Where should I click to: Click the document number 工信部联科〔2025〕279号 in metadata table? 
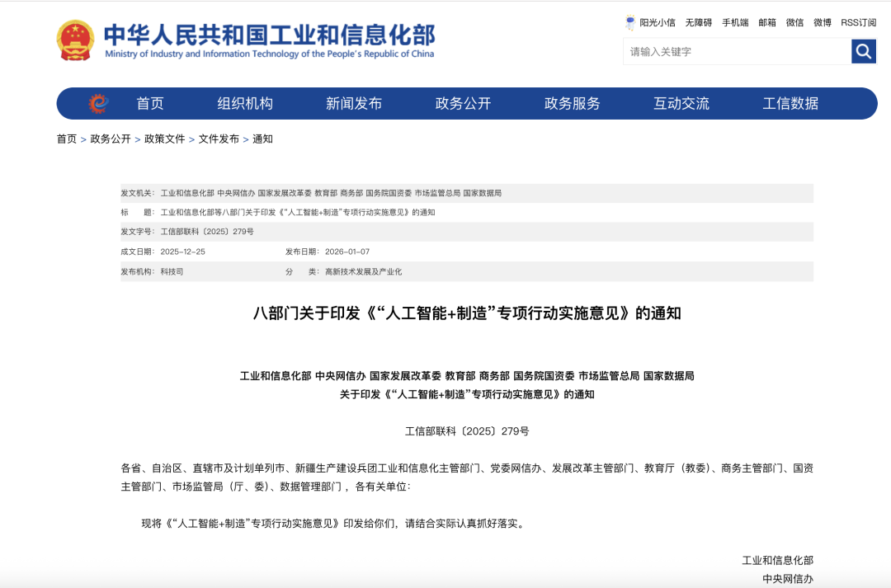click(207, 232)
